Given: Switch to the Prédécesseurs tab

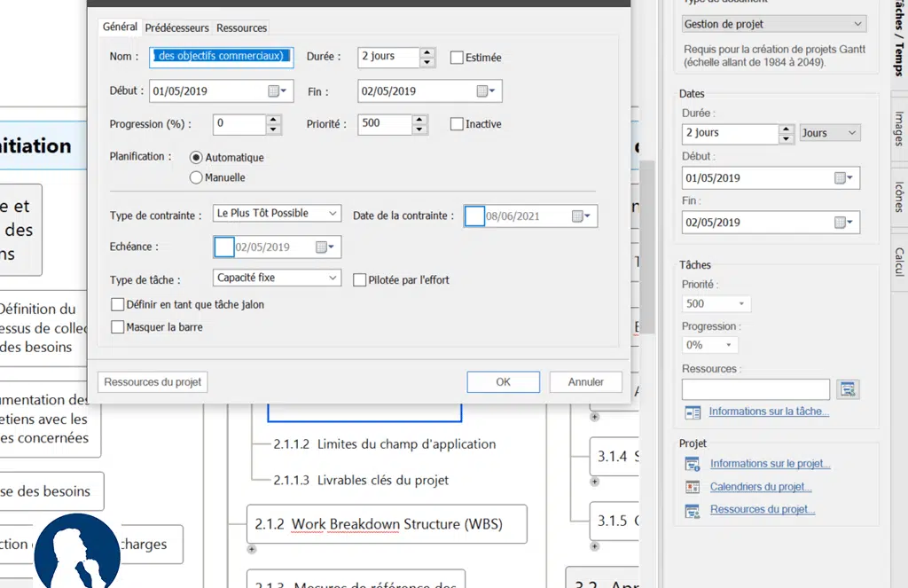Looking at the screenshot, I should [176, 28].
